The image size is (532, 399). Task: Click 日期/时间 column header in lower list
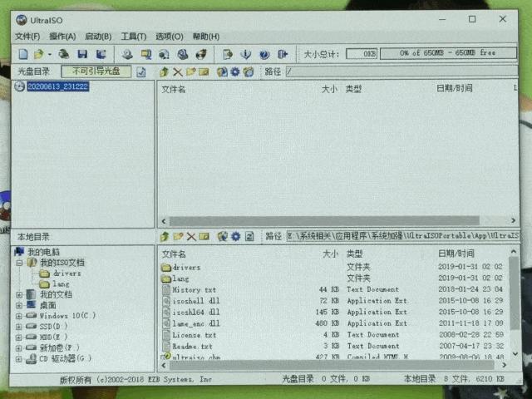point(456,254)
